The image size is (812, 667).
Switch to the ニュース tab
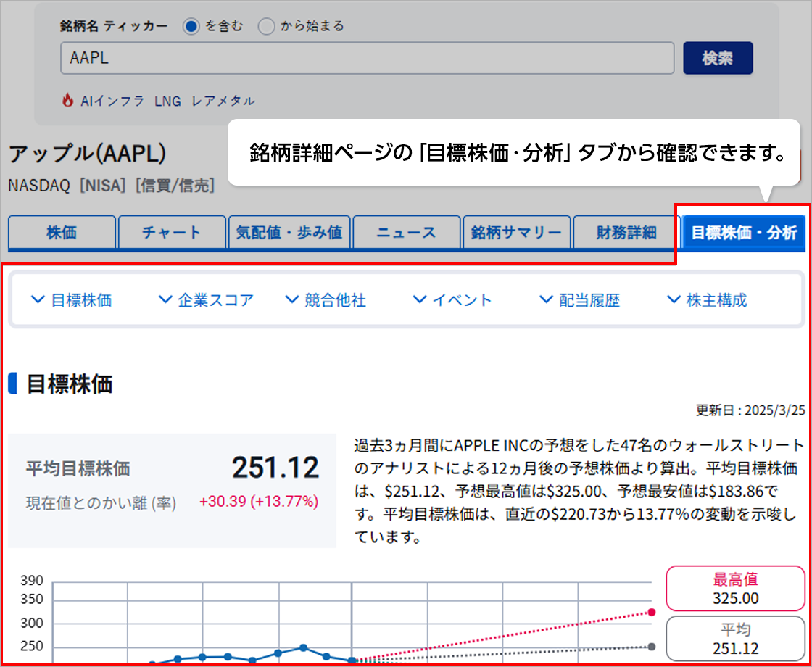click(x=407, y=233)
